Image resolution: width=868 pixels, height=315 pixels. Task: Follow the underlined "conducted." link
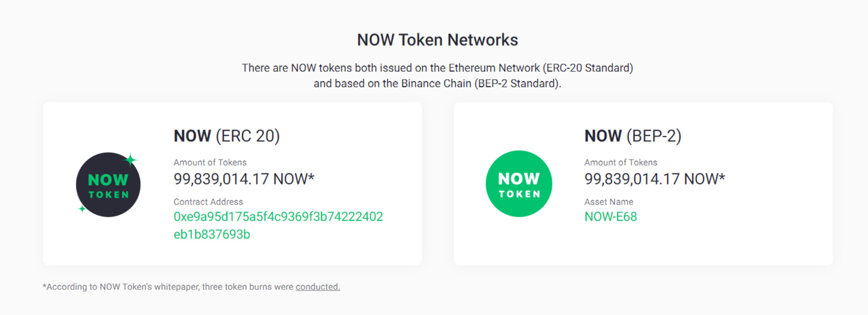[318, 286]
